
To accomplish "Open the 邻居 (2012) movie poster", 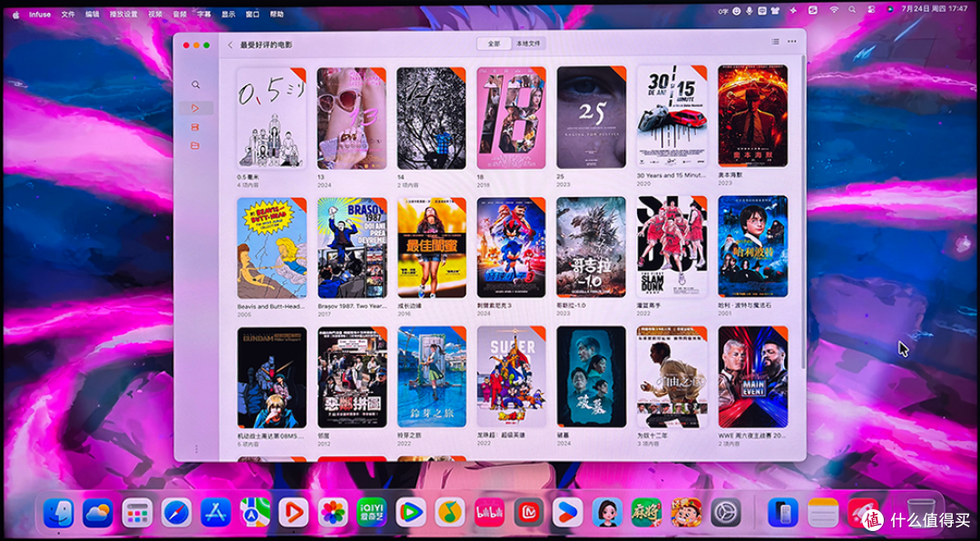I will coord(352,378).
